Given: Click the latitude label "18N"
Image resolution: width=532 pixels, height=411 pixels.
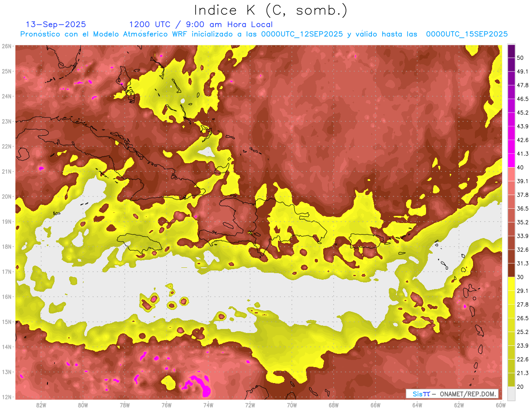Looking at the screenshot, I should click(6, 247).
